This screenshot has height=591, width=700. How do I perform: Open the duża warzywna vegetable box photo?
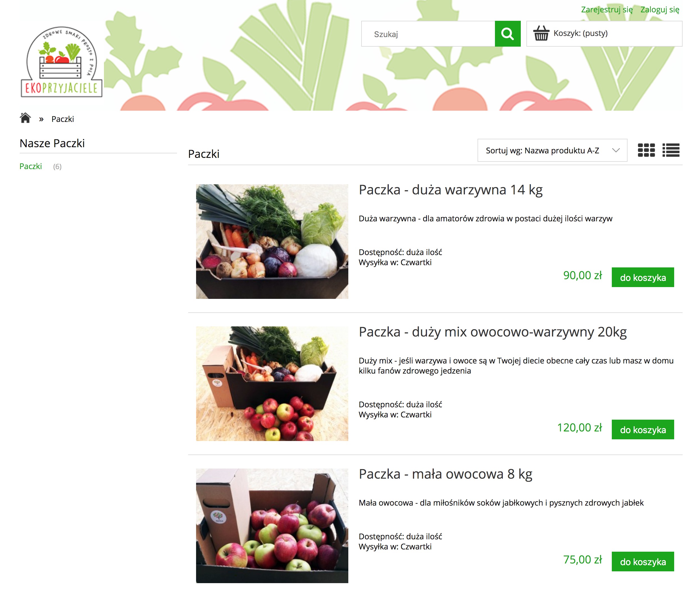pos(272,241)
